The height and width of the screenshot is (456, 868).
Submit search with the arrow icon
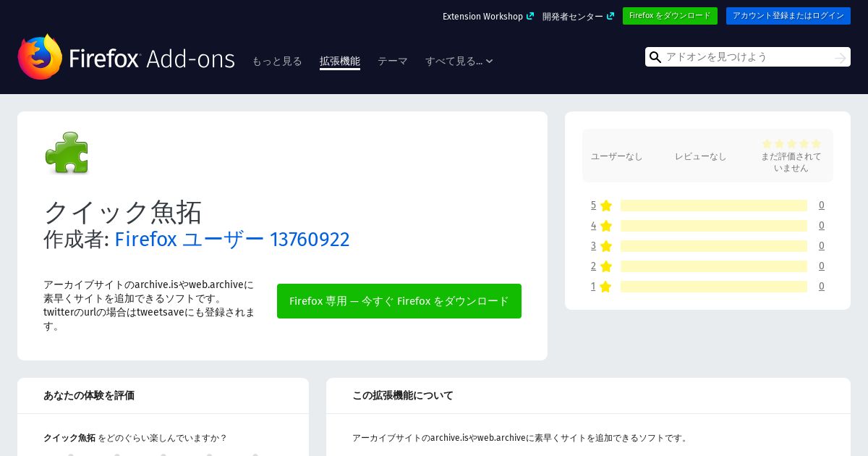(x=840, y=57)
